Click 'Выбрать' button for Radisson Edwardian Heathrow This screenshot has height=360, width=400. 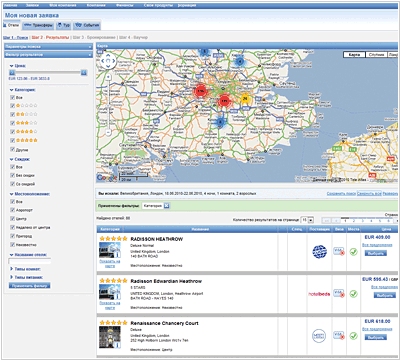[x=384, y=295]
